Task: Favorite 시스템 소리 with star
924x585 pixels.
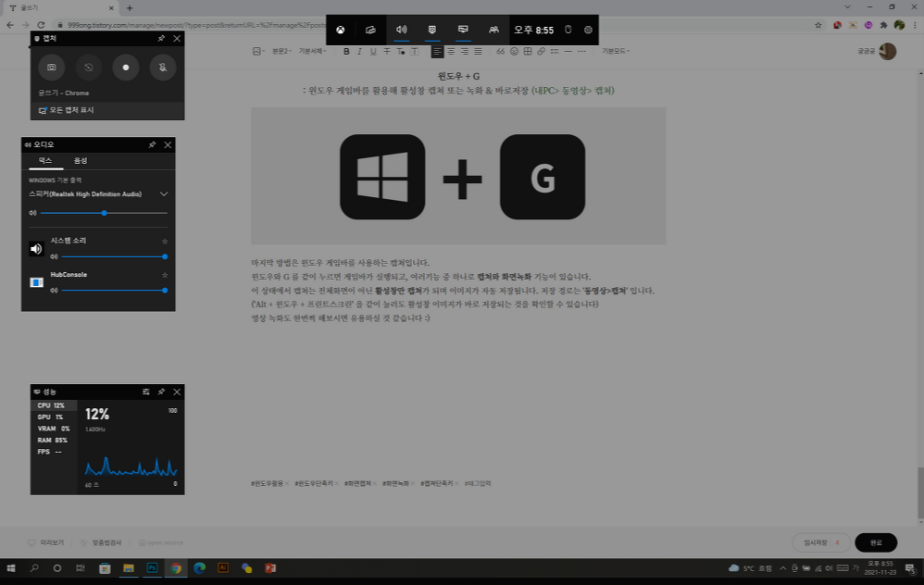Action: pyautogui.click(x=165, y=241)
